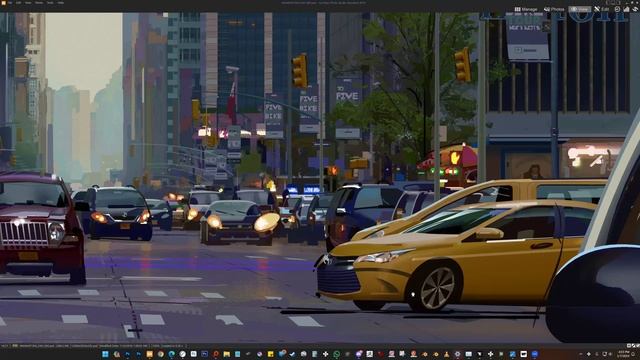640x360 pixels.
Task: Switch to Photos mode
Action: point(554,9)
